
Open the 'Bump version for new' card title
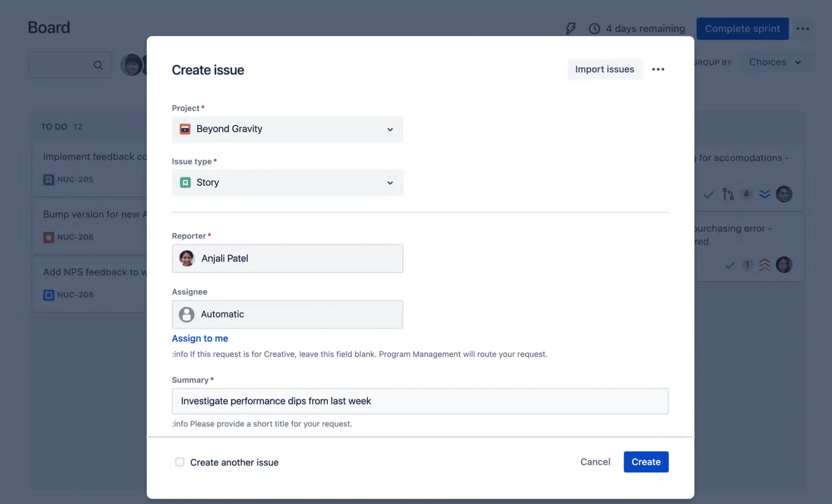(x=95, y=215)
